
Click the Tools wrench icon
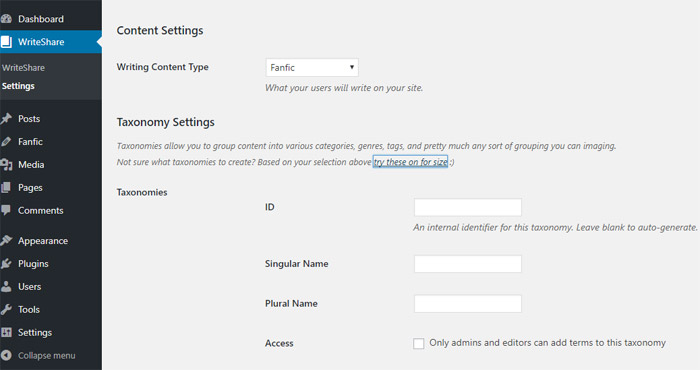click(6, 309)
